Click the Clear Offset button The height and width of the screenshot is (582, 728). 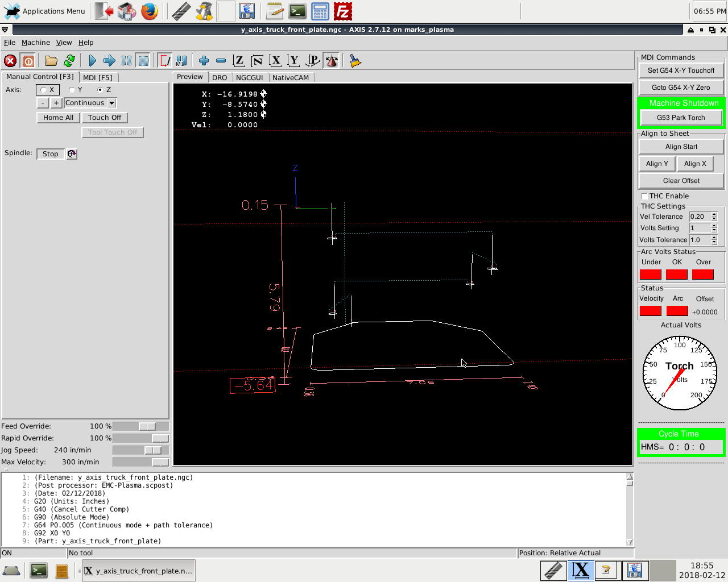pyautogui.click(x=681, y=181)
